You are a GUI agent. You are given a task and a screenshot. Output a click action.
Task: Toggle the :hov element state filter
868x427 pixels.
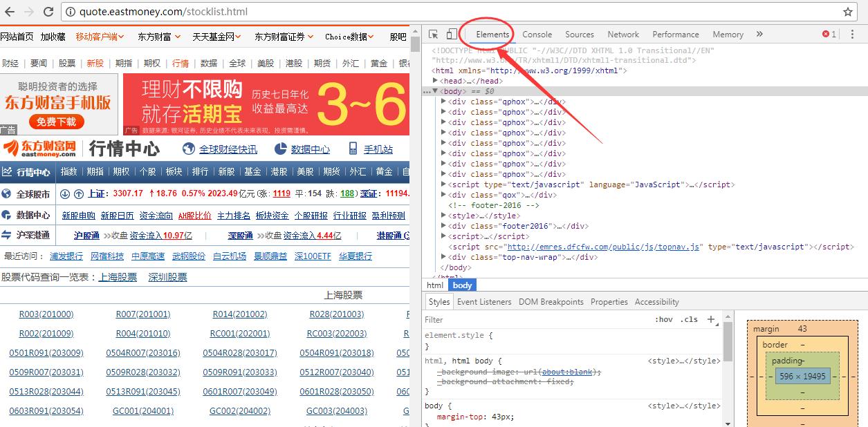pos(664,319)
